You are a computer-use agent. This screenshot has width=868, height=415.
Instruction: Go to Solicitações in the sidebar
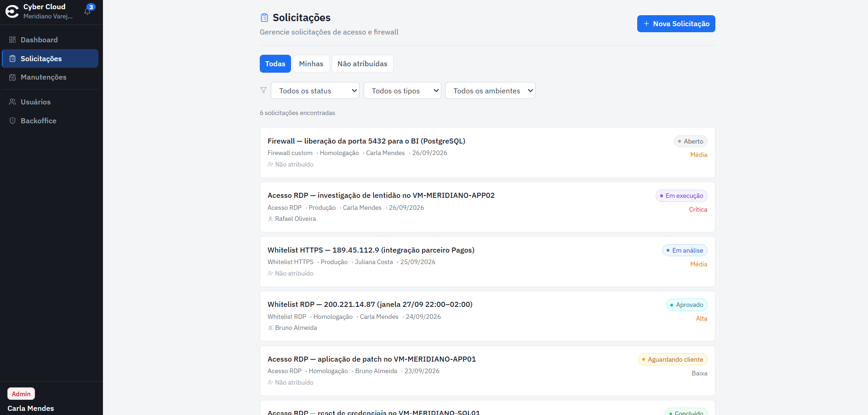tap(50, 58)
